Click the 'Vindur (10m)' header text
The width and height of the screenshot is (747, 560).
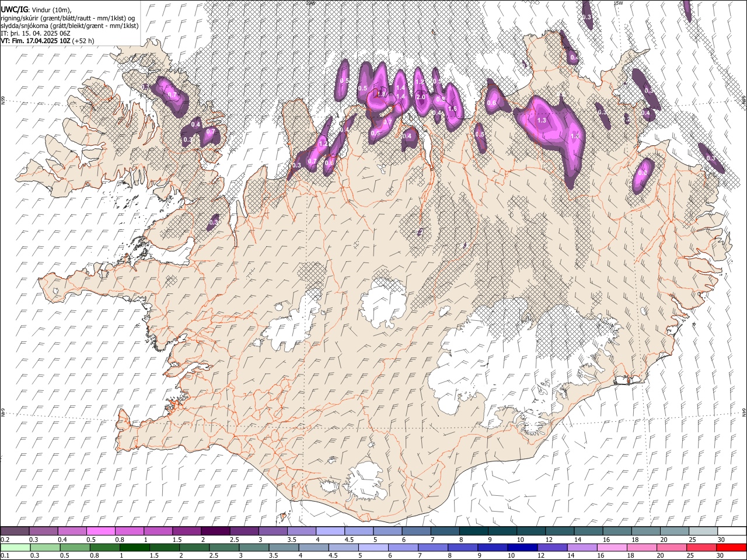[51, 10]
